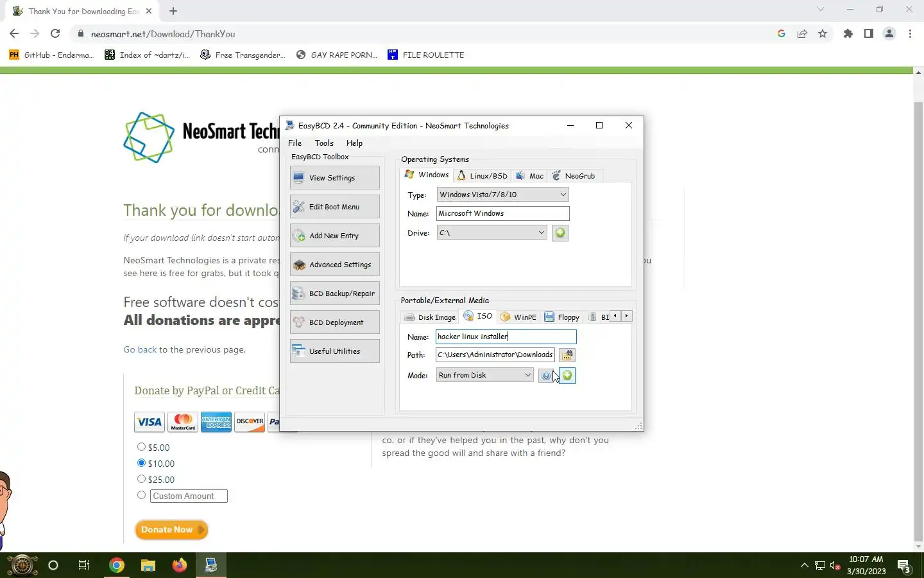
Task: Open Firefox from the taskbar
Action: click(x=180, y=565)
